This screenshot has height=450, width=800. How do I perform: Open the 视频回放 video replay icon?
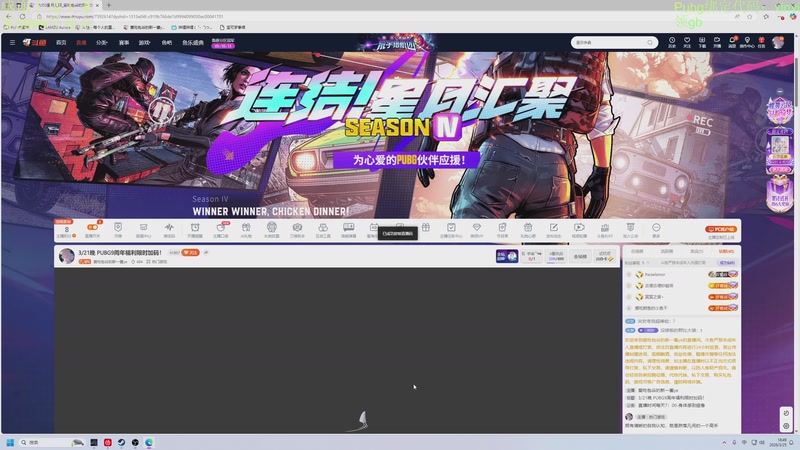pyautogui.click(x=579, y=230)
